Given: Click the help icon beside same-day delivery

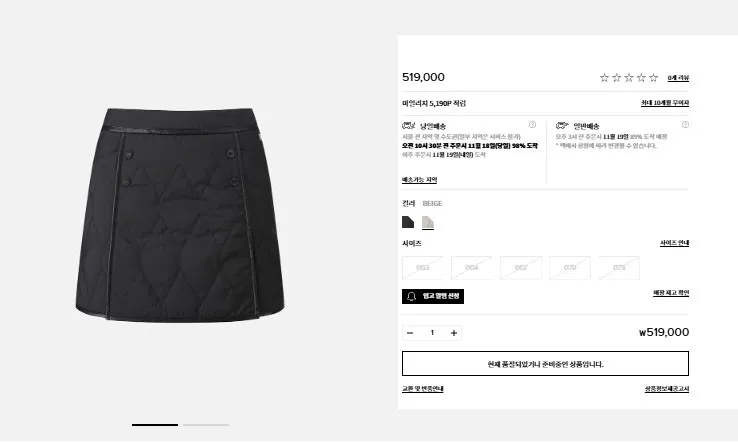Looking at the screenshot, I should coord(532,125).
